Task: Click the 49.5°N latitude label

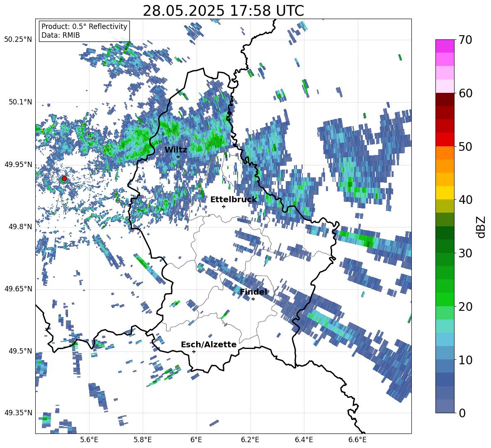Action: [x=21, y=351]
